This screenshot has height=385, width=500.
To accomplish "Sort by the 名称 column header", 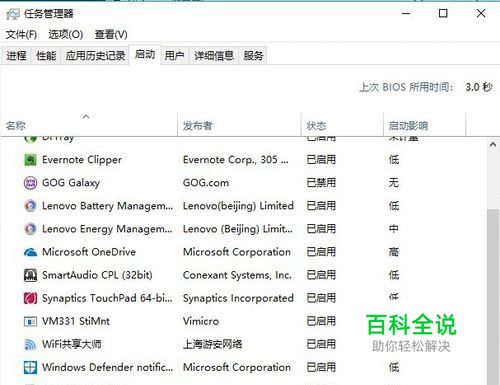I will [89, 126].
